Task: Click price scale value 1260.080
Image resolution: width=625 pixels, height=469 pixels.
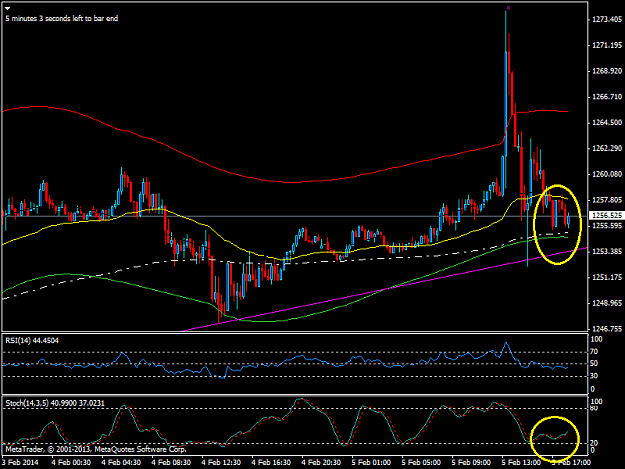Action: coord(607,174)
